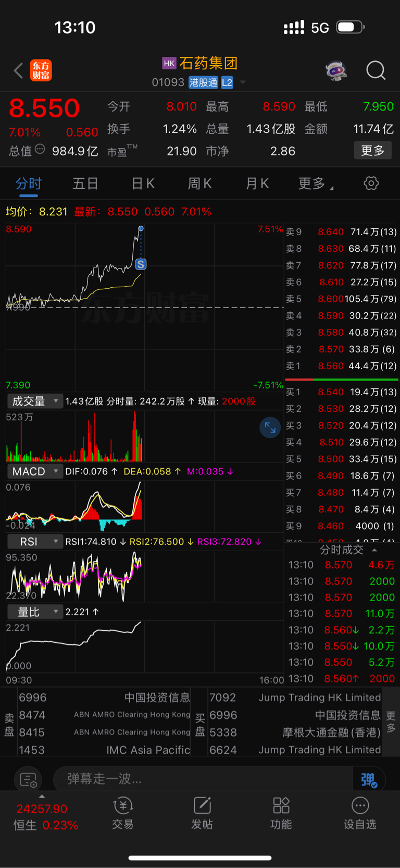Tap 卖5 price 8.600 row
The height and width of the screenshot is (868, 400).
point(342,299)
